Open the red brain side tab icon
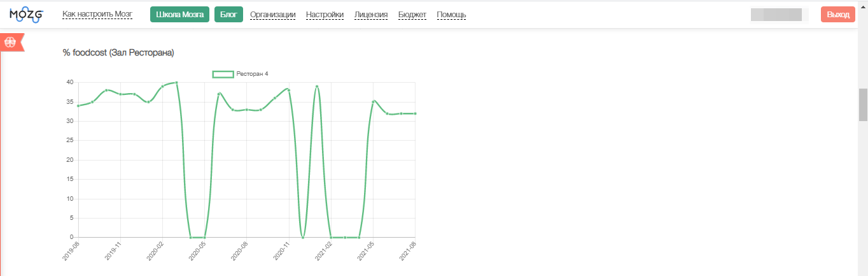868x276 pixels. (x=11, y=43)
